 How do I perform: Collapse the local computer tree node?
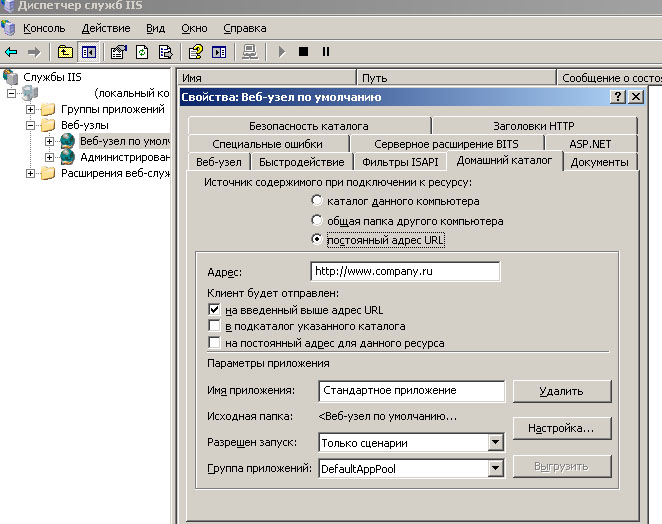(11, 93)
